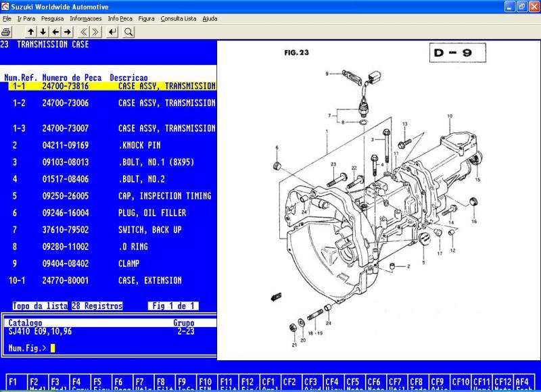
Task: Select the CAP, INSPECTION TIMING row
Action: pos(112,196)
